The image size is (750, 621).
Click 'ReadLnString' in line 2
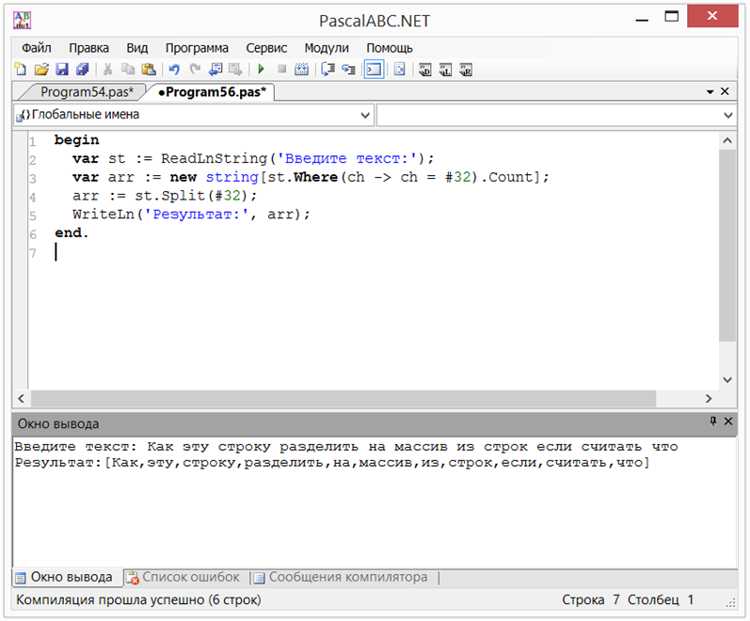(x=213, y=159)
